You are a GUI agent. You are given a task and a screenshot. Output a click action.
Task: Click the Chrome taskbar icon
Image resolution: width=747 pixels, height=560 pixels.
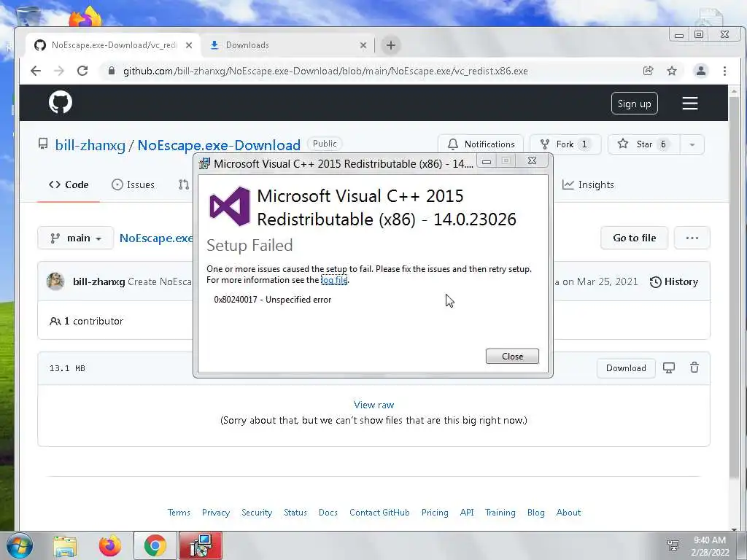[x=155, y=545]
